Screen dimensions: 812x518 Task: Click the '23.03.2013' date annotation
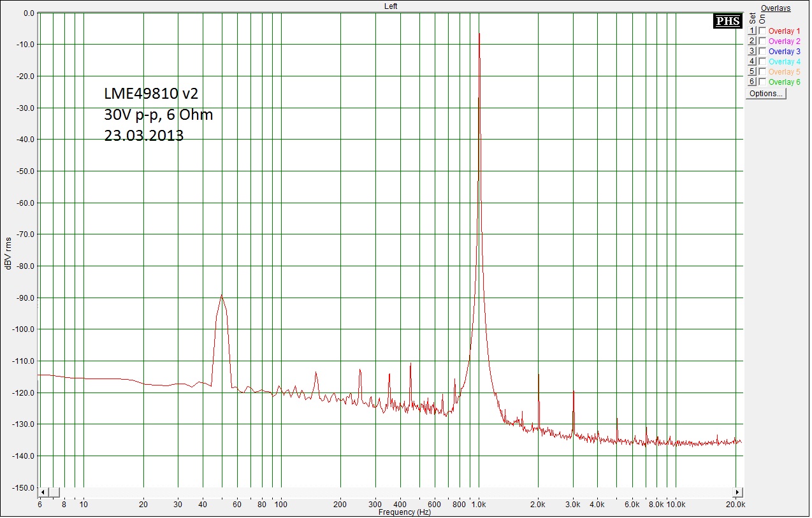[144, 136]
